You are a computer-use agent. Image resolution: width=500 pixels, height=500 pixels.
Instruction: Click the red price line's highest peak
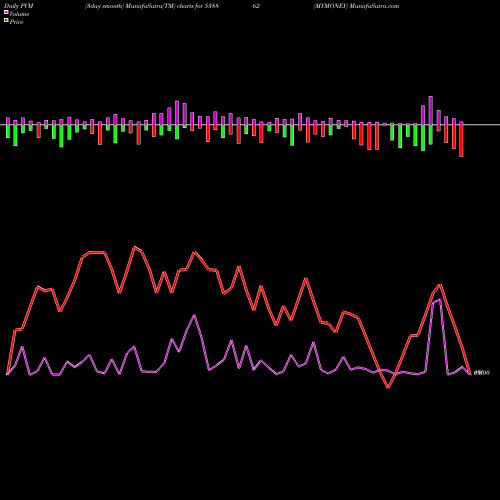click(135, 247)
